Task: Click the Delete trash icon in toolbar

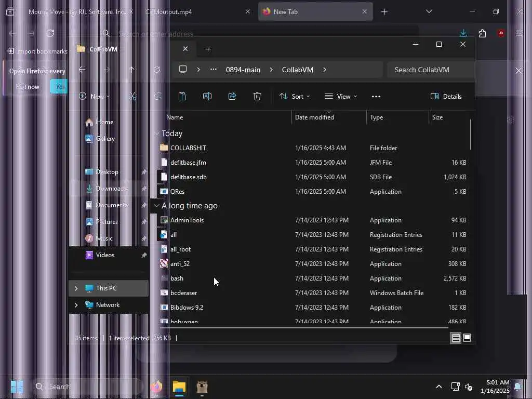Action: [x=257, y=96]
